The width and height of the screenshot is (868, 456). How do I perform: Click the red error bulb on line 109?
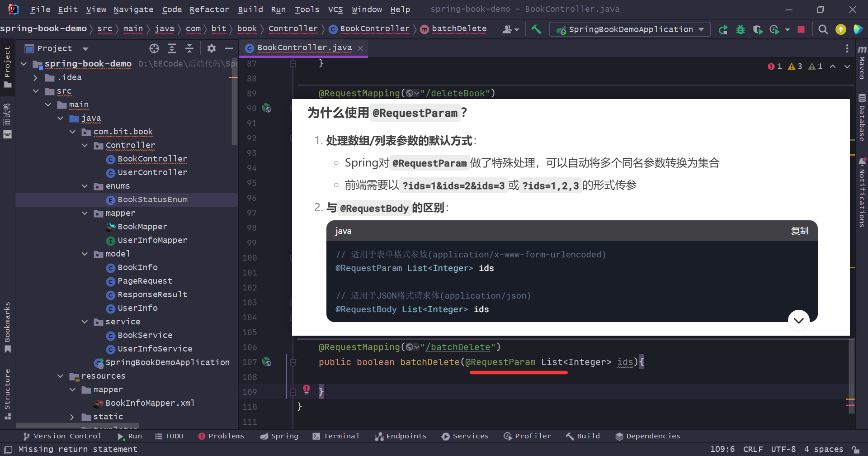pos(307,389)
